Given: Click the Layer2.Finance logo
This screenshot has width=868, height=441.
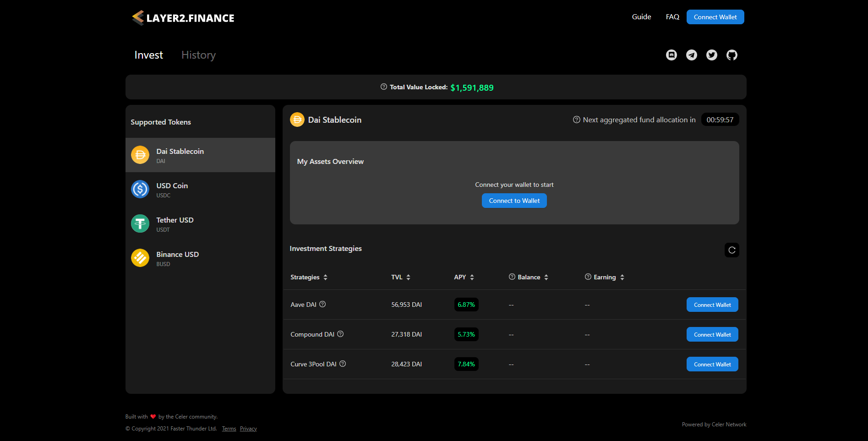Looking at the screenshot, I should 183,18.
